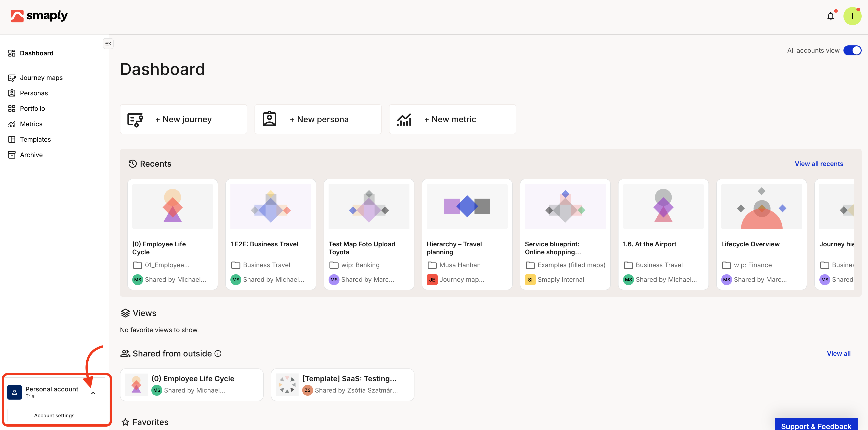
Task: Open Journey maps in the sidebar
Action: pos(35,78)
